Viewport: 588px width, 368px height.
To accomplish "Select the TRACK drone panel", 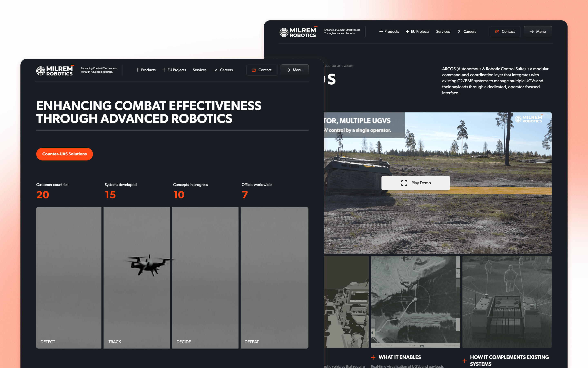I will (137, 278).
